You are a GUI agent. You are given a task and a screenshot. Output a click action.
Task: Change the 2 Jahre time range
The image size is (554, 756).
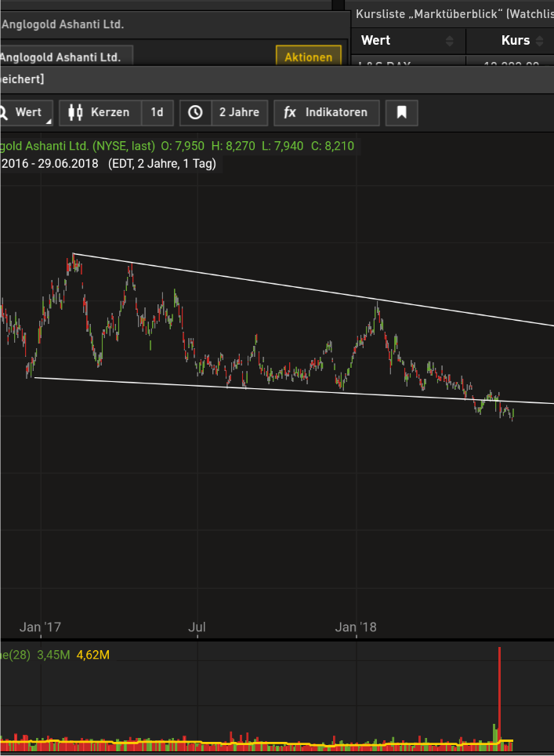238,112
